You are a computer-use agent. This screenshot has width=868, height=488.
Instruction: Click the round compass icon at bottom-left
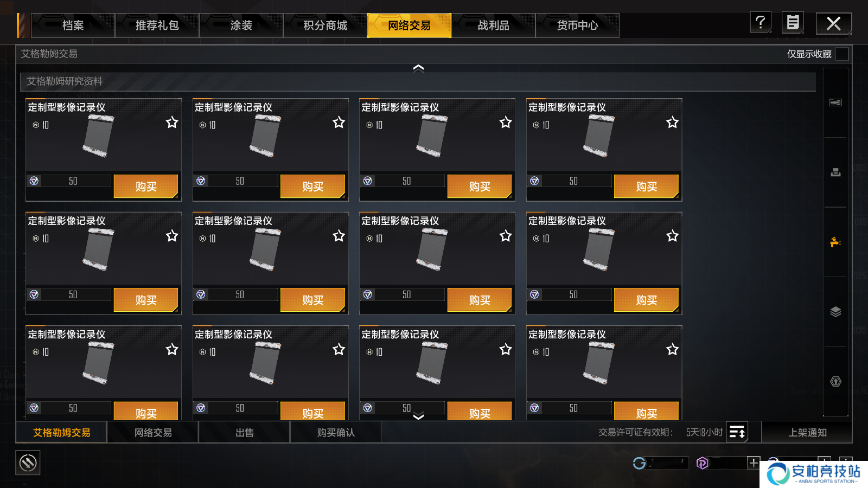[x=28, y=463]
